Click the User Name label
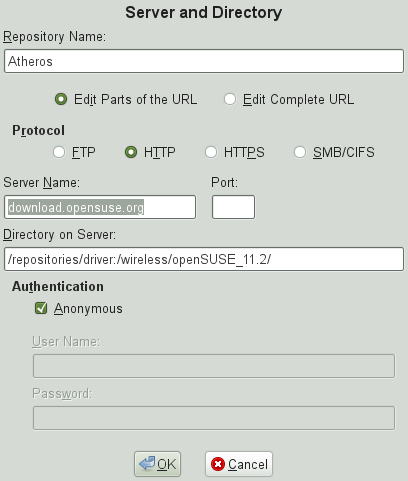408x481 pixels. [66, 342]
